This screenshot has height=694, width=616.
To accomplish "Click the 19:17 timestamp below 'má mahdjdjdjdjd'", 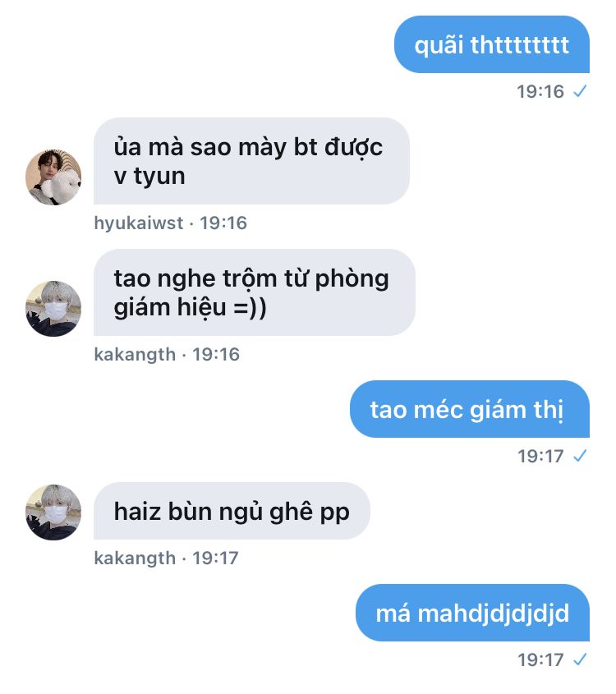I will click(x=540, y=660).
